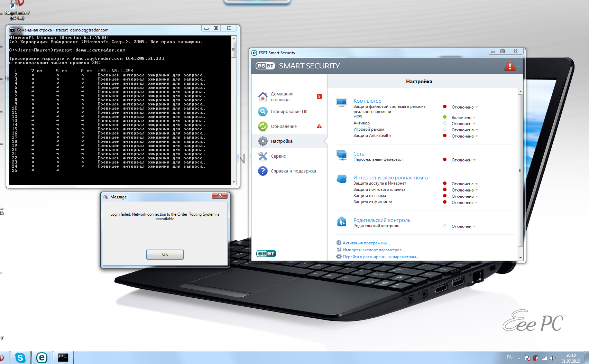Open the HIPS Включено dropdown
The width and height of the screenshot is (589, 364).
click(463, 118)
